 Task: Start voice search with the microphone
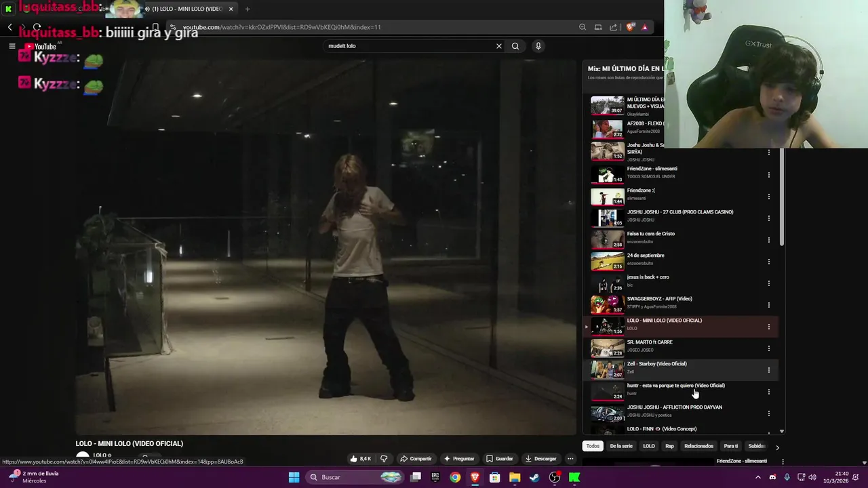click(538, 46)
